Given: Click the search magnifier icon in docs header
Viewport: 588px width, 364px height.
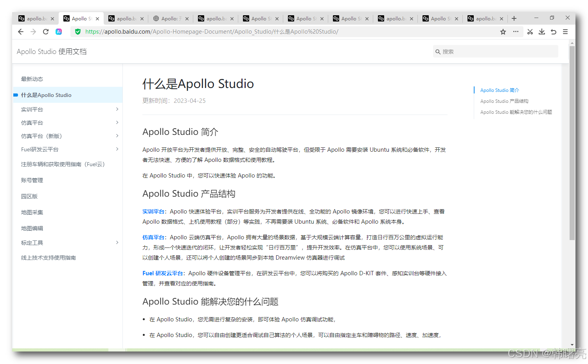Looking at the screenshot, I should point(438,52).
